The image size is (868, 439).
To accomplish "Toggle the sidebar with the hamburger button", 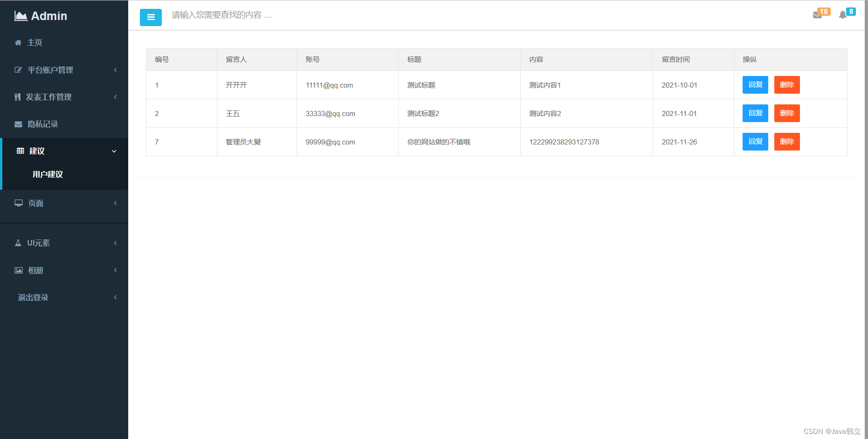I will pyautogui.click(x=151, y=17).
